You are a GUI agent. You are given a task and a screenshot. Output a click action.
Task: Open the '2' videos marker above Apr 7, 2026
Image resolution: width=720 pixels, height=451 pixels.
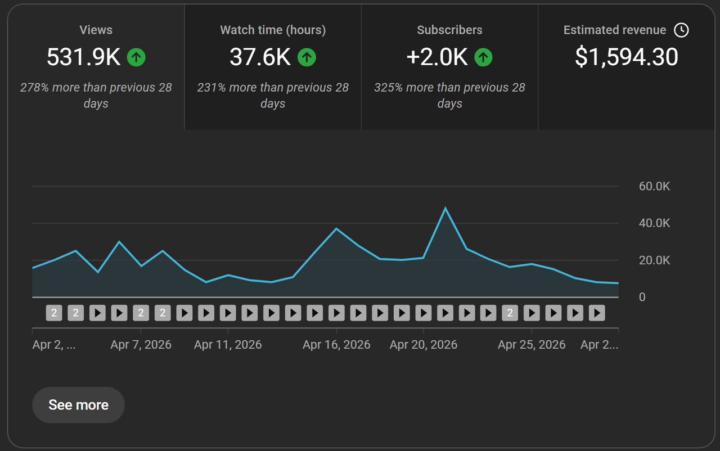tap(141, 313)
